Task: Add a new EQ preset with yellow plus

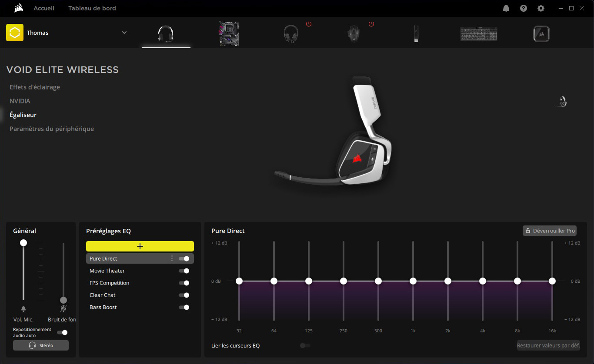Action: coord(140,246)
